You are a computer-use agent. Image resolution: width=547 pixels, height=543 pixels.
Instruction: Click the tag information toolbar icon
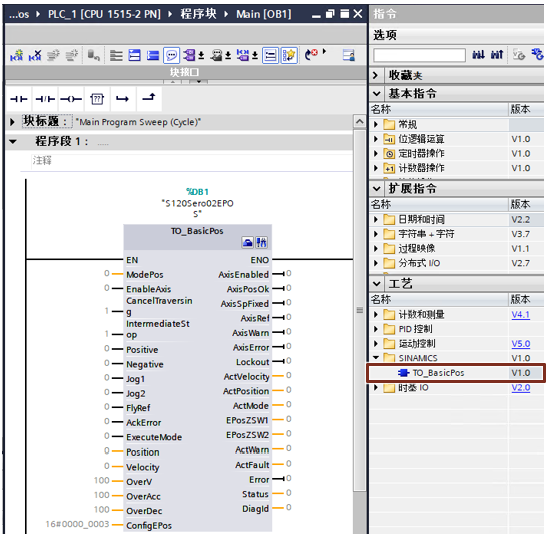243,55
